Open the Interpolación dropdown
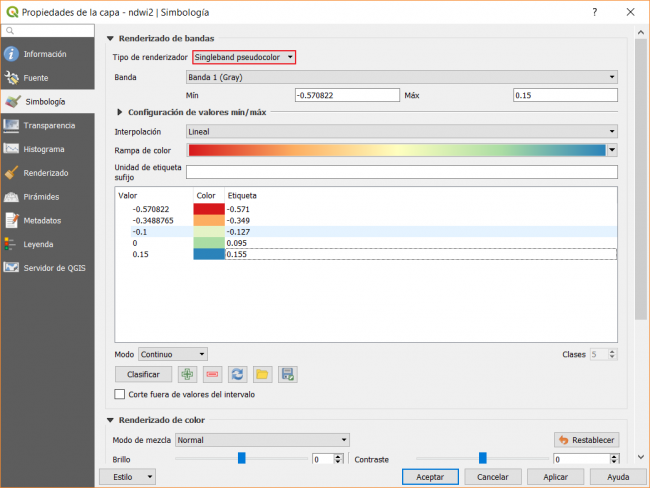Image resolution: width=650 pixels, height=488 pixels. 402,131
